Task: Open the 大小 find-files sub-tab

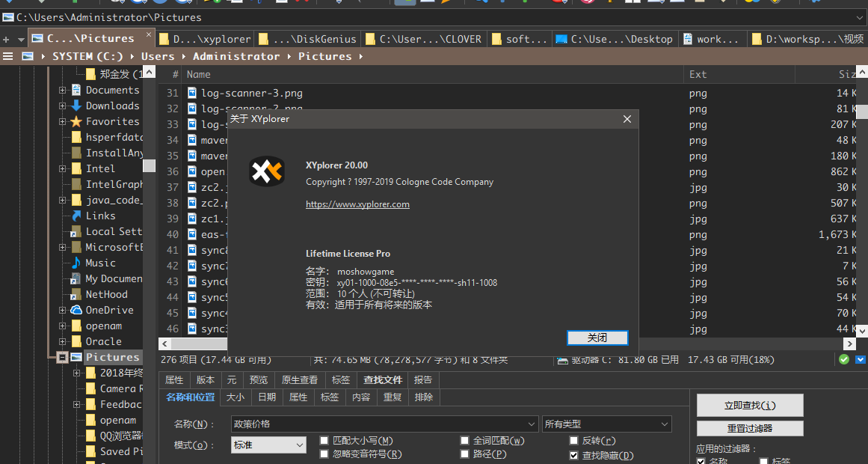Action: tap(236, 397)
